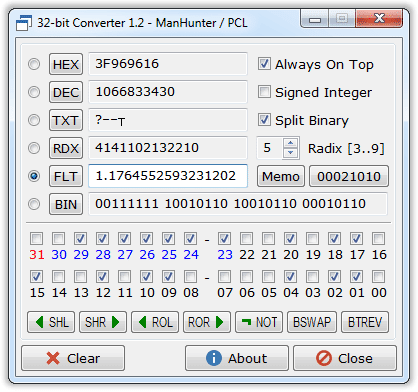This screenshot has height=392, width=418.
Task: Toggle bit 09 checkbox
Action: pyautogui.click(x=169, y=277)
